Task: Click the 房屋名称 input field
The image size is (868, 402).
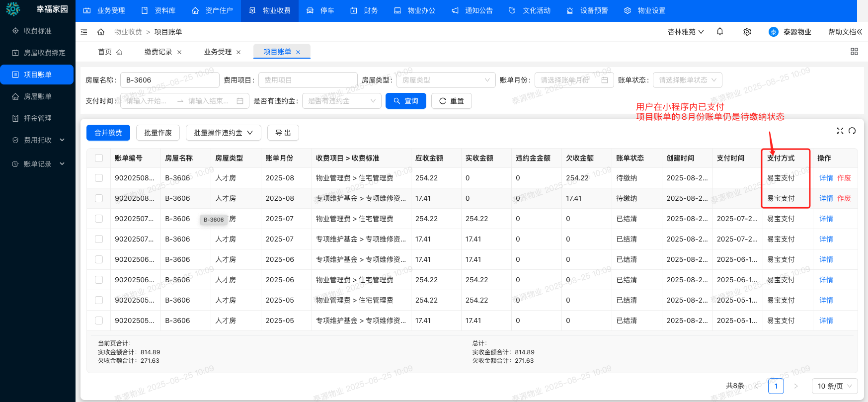Action: (x=169, y=80)
